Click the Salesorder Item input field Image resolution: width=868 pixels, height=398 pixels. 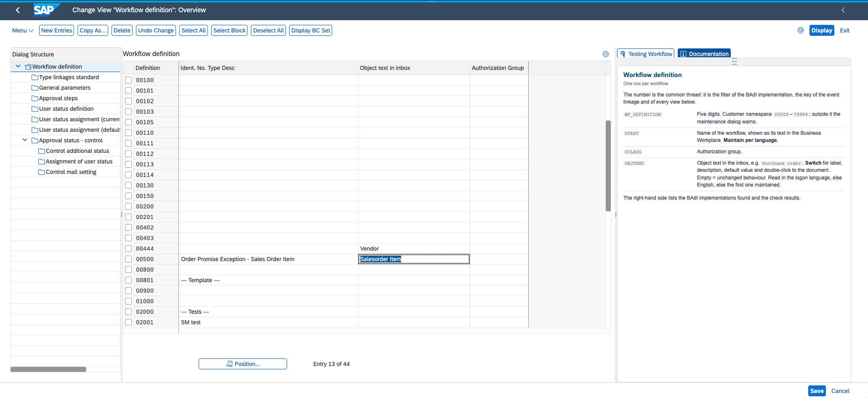tap(414, 259)
